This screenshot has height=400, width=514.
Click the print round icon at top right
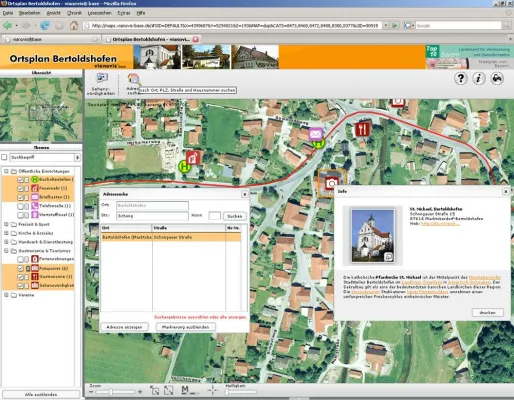click(497, 79)
